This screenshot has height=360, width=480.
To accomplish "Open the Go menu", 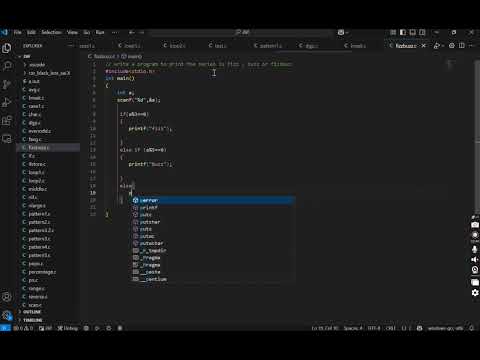I will coord(87,32).
